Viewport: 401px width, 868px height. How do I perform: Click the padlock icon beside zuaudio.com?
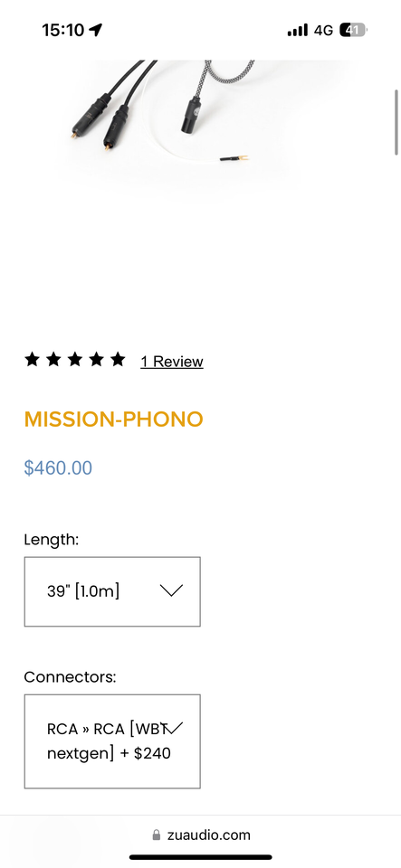[x=157, y=835]
